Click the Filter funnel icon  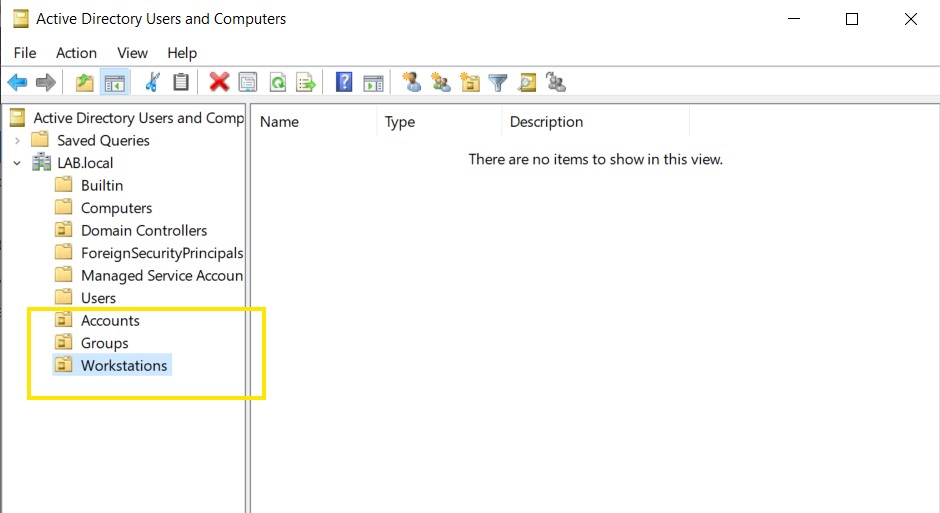coord(498,82)
